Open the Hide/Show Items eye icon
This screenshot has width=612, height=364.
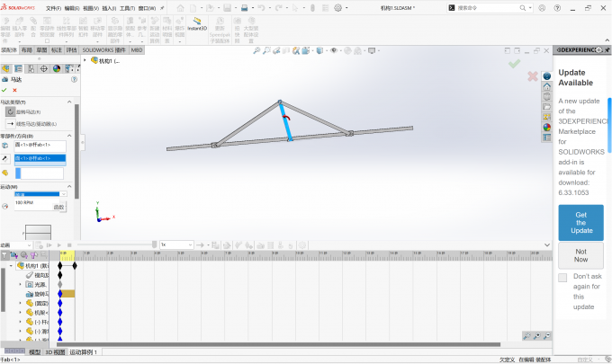(x=334, y=50)
